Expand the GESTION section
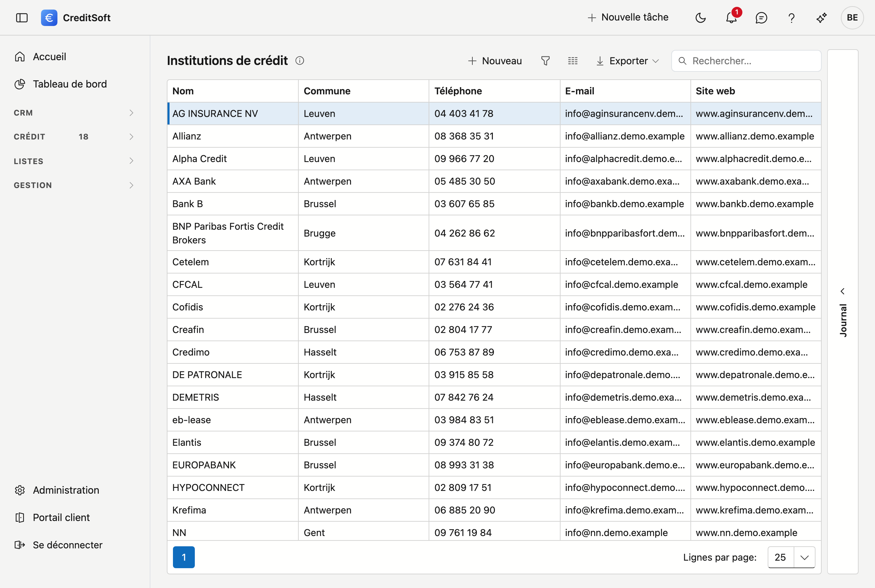The image size is (875, 588). click(x=74, y=185)
